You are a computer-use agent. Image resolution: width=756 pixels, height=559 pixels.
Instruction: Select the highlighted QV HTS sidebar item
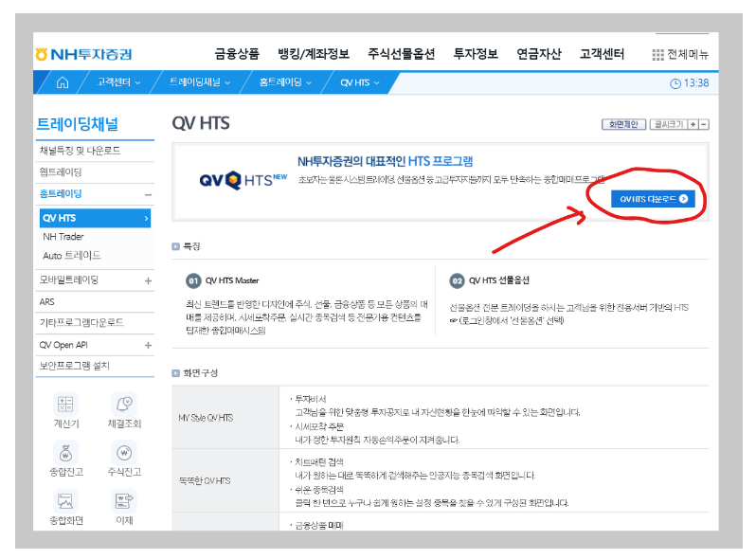95,218
